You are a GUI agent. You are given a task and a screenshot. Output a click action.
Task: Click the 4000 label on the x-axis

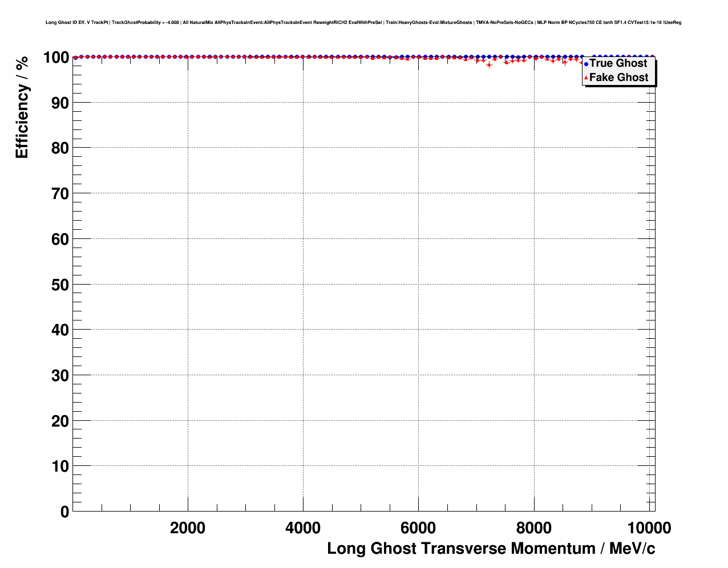coord(303,528)
